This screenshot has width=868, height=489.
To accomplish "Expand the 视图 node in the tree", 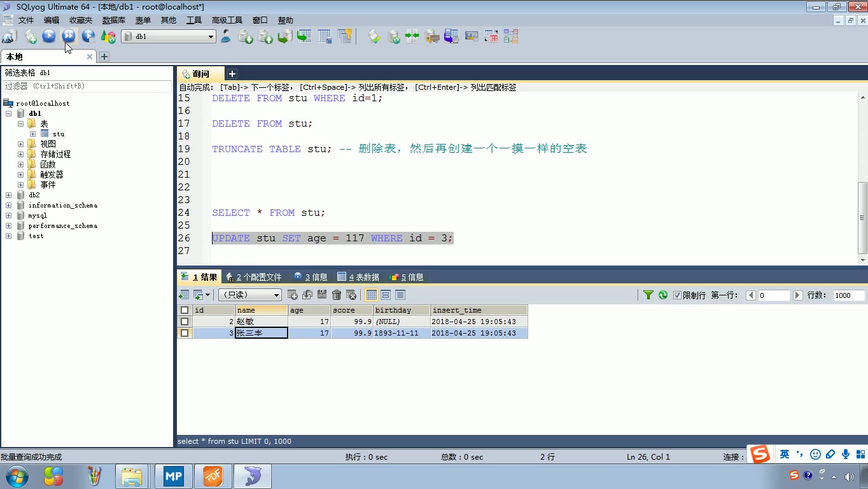I will 20,143.
